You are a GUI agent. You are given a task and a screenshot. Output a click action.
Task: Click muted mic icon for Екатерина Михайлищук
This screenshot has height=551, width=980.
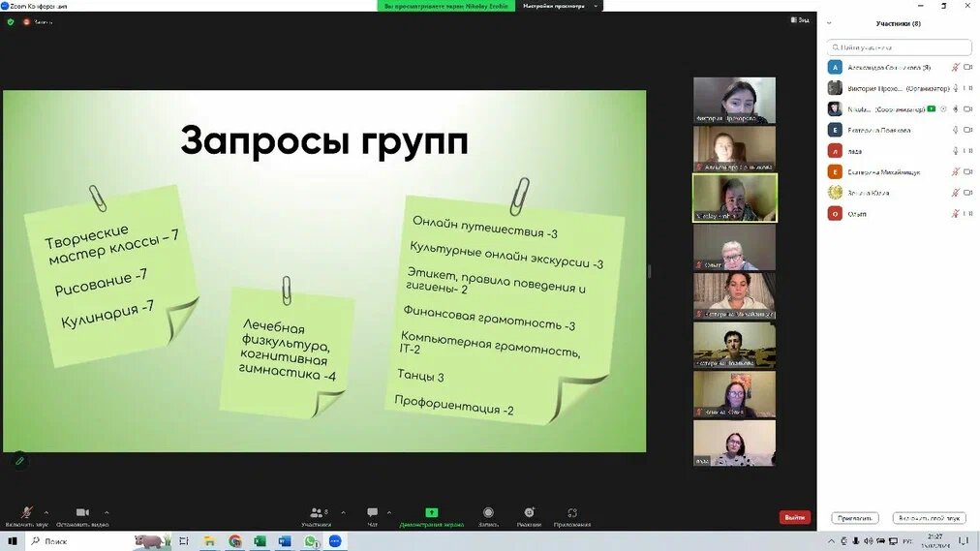point(955,171)
